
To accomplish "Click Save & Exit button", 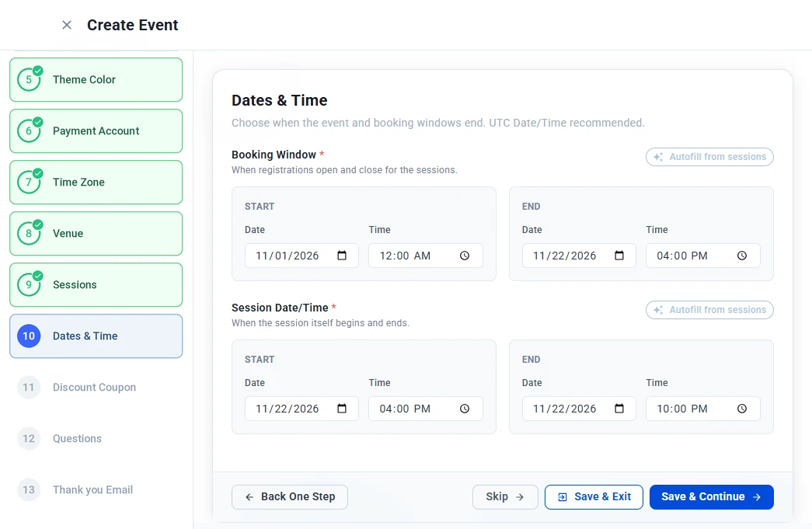I will pos(594,497).
